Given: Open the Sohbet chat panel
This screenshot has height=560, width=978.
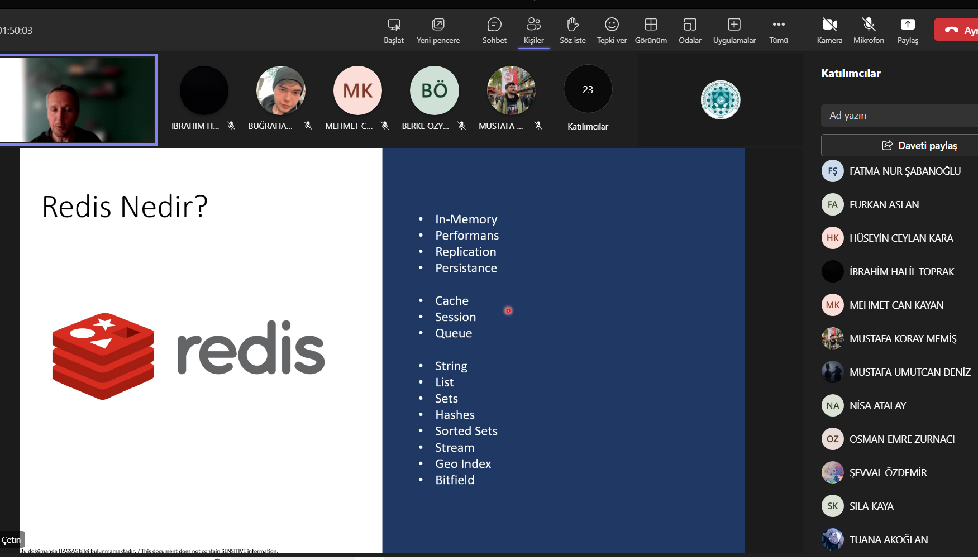Looking at the screenshot, I should tap(494, 31).
